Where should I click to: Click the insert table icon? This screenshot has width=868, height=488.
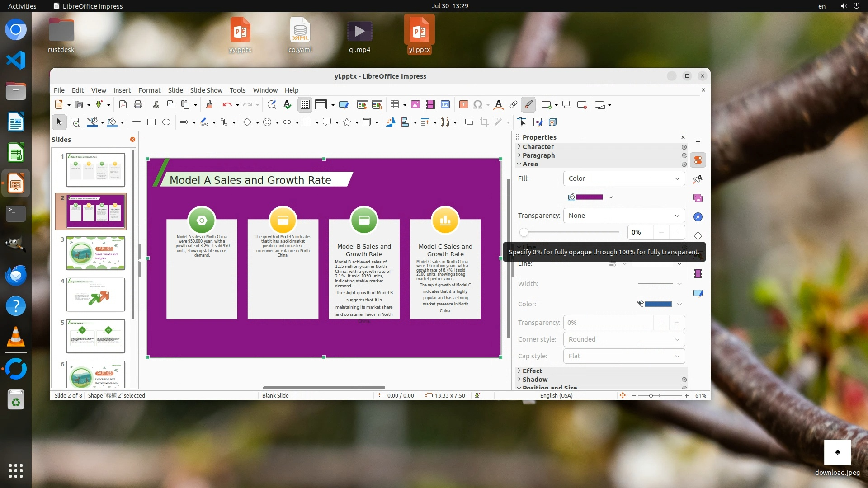pos(395,105)
